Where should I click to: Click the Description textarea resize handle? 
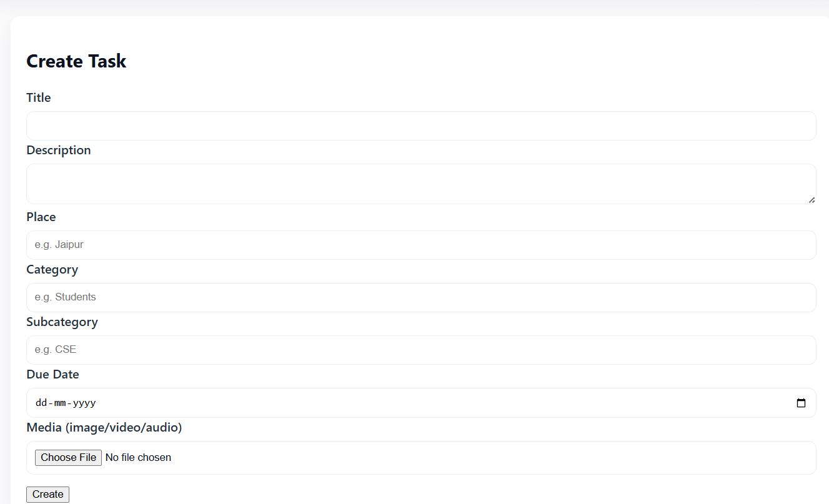pos(812,199)
